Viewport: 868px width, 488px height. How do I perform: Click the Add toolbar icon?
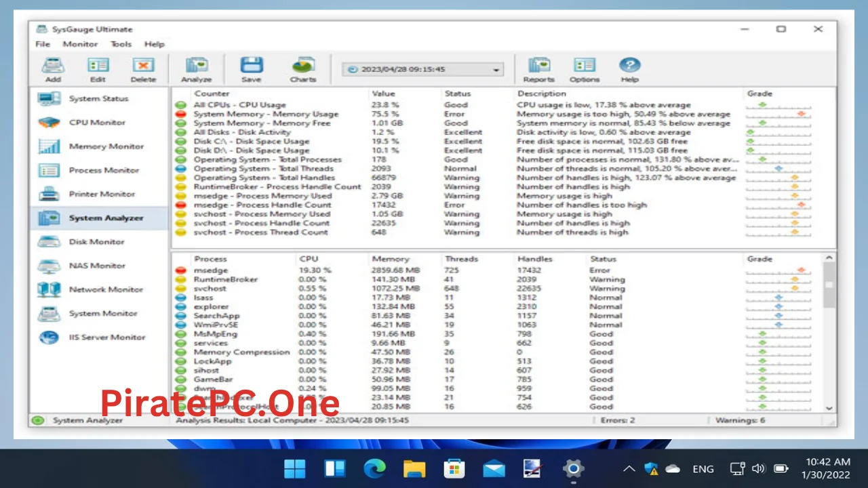(x=53, y=69)
